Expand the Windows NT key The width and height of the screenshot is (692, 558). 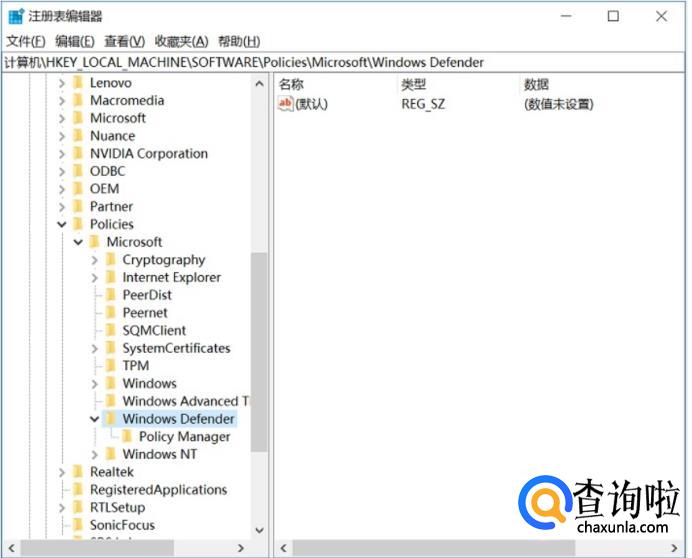point(94,454)
